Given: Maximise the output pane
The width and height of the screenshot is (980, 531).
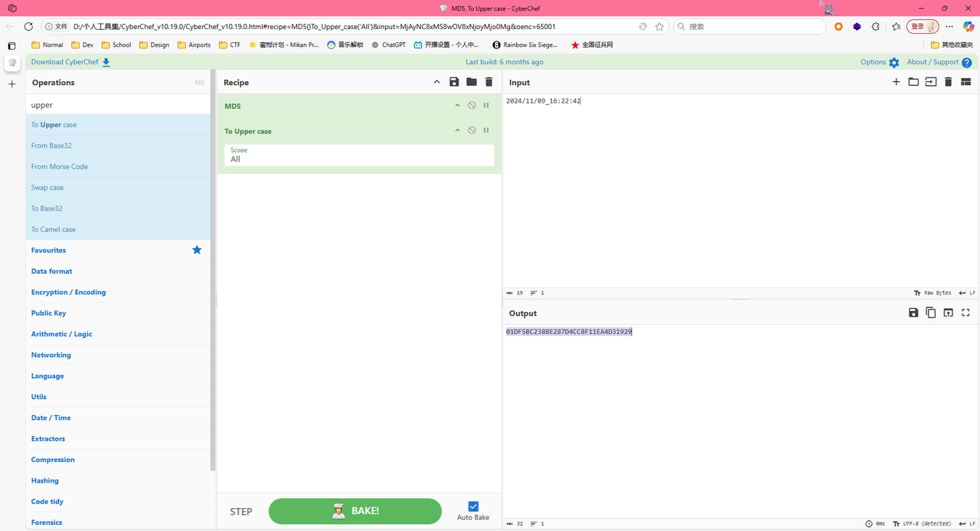Looking at the screenshot, I should pos(965,313).
